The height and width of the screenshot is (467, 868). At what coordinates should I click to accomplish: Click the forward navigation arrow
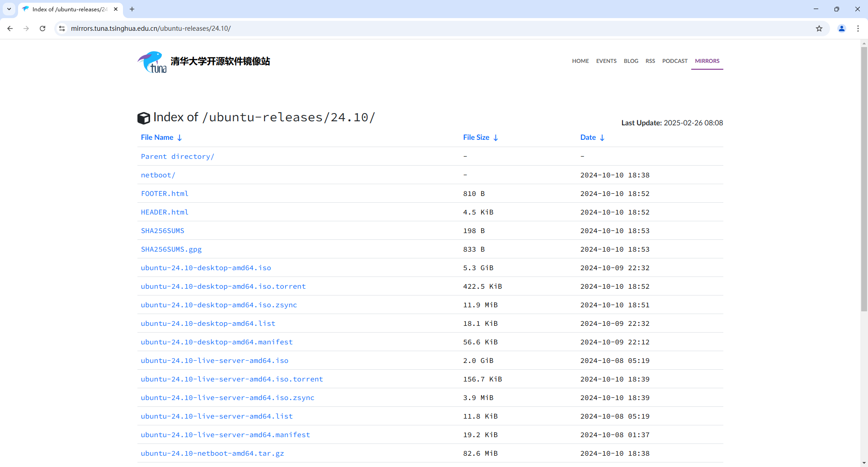pos(26,29)
